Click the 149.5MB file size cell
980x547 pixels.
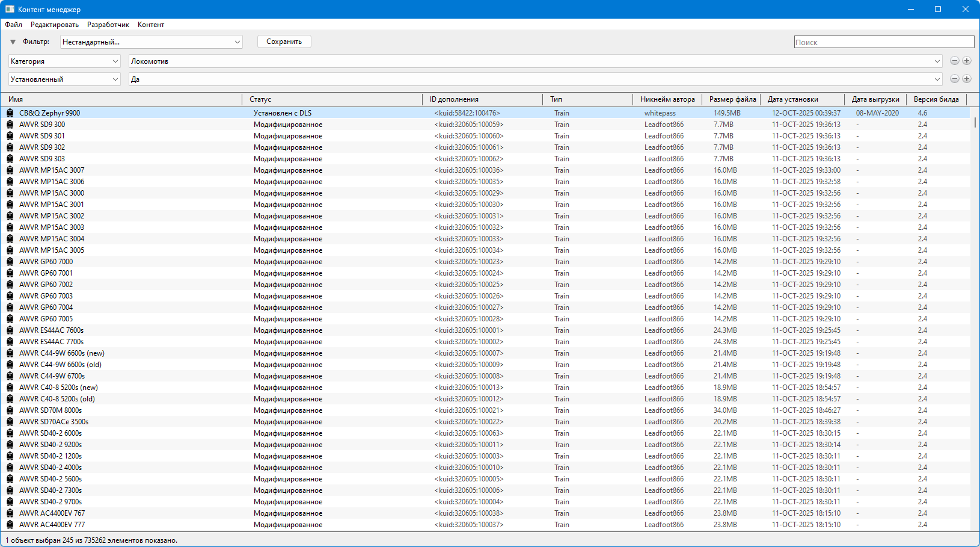click(727, 113)
